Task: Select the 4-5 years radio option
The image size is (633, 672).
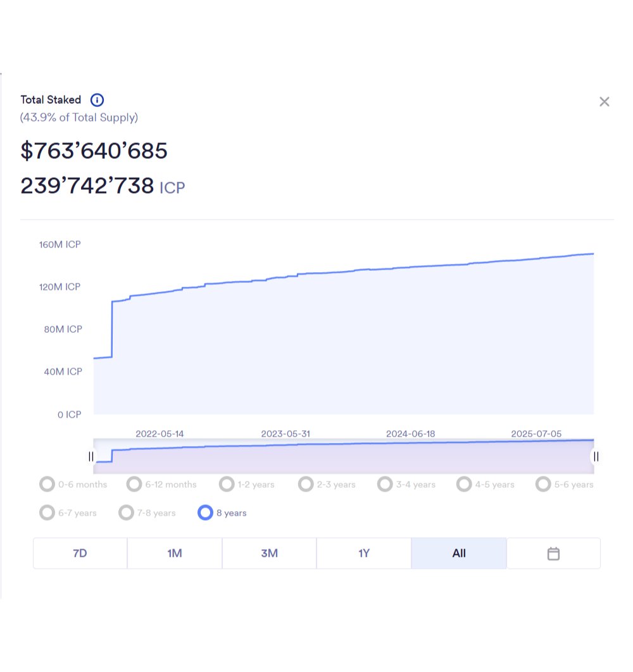Action: point(464,485)
